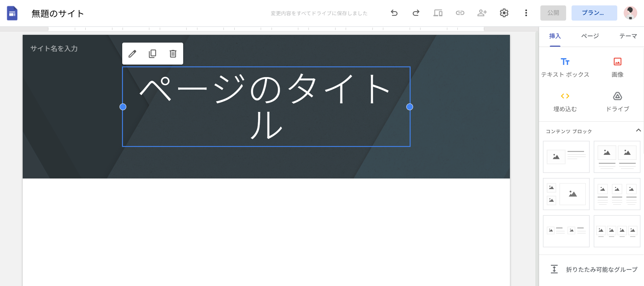644x286 pixels.
Task: Switch to the ページ tab
Action: [590, 36]
